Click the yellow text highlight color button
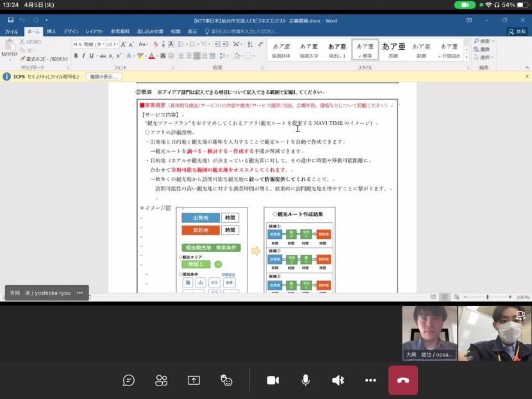 point(140,56)
